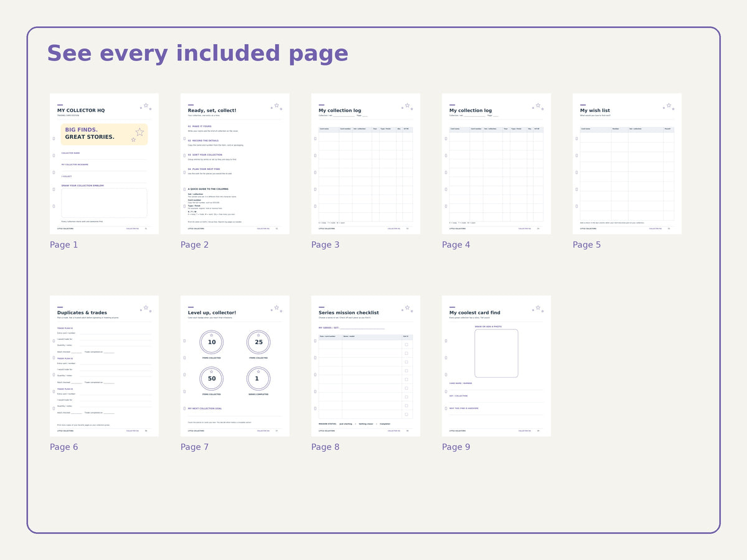Select the "Page 6" caption
Screen dimensions: 747x560
click(64, 447)
